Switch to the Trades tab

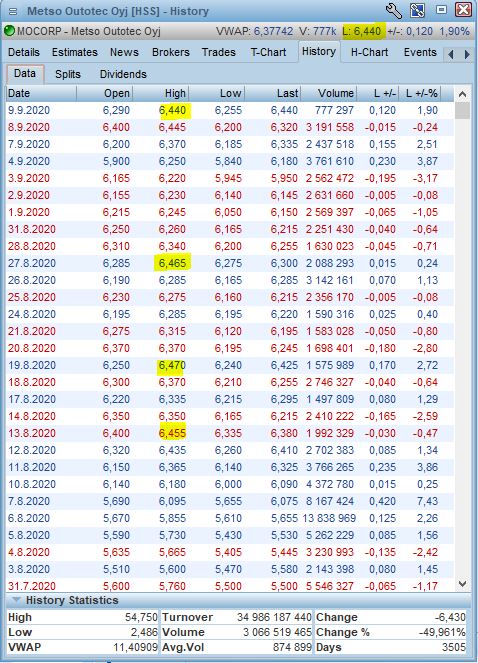pyautogui.click(x=218, y=52)
